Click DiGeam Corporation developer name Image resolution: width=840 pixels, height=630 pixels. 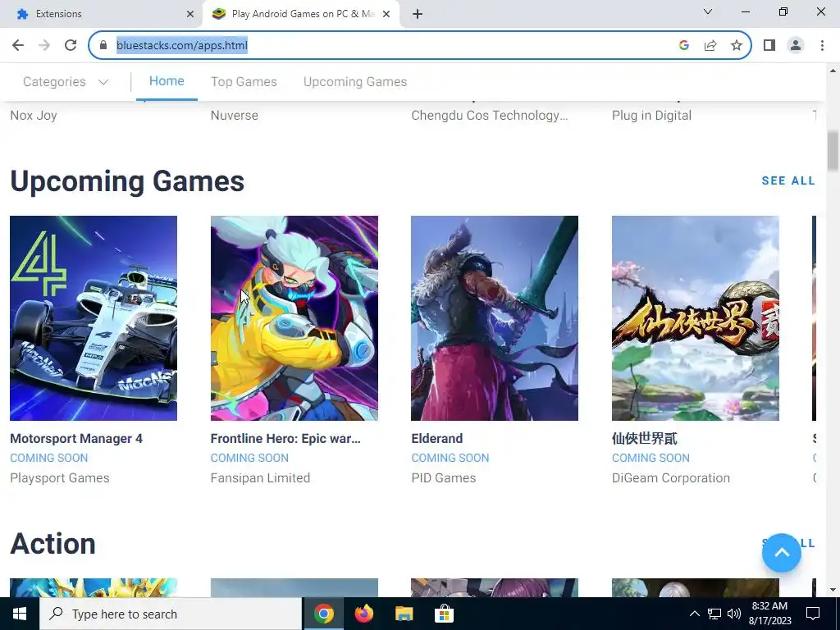pyautogui.click(x=671, y=478)
